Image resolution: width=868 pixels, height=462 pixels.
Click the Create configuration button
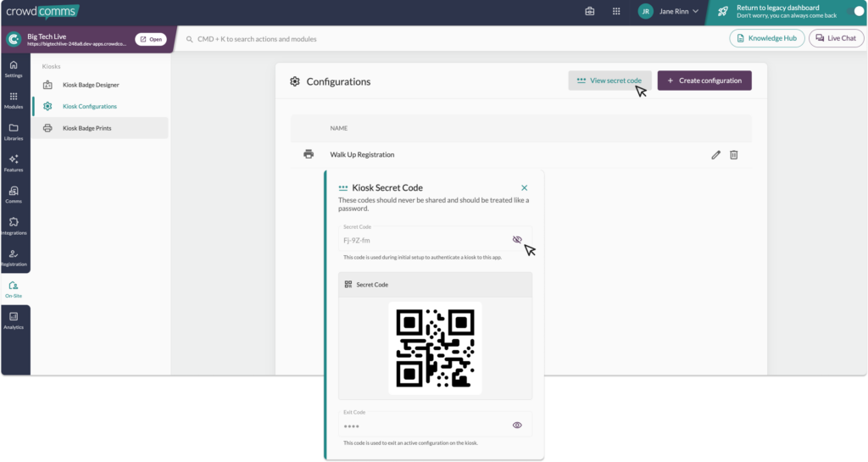704,81
